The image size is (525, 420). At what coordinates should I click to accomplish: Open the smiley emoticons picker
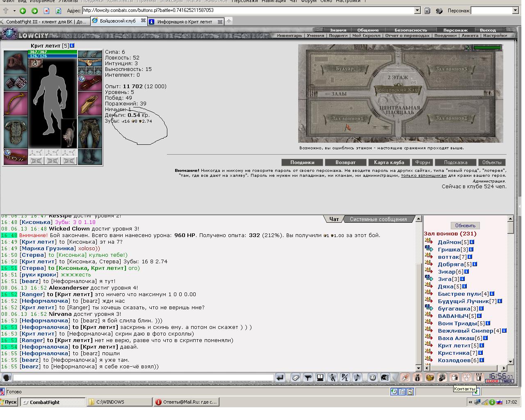pyautogui.click(x=372, y=378)
